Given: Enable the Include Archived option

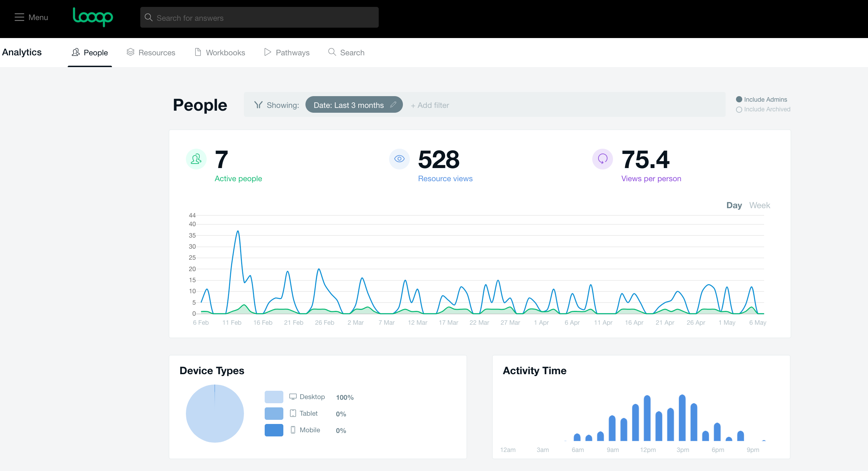Looking at the screenshot, I should point(739,110).
